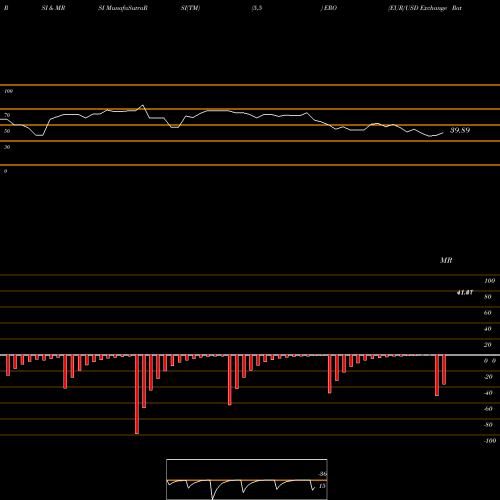The width and height of the screenshot is (500, 500).
Task: Click the 100 label on RSI axis
Action: coord(8,91)
